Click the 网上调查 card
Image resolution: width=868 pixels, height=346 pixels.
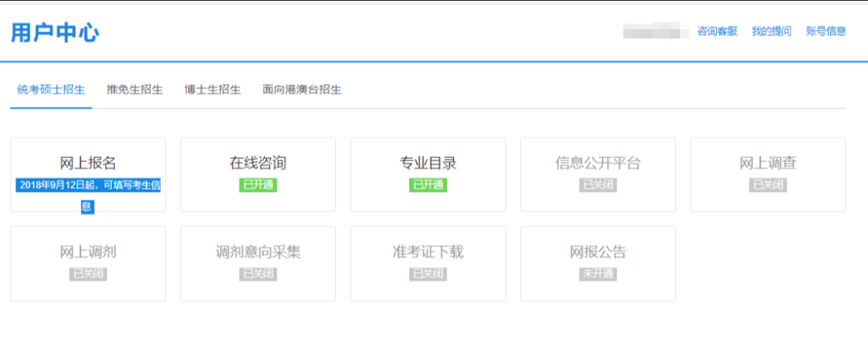[x=768, y=164]
